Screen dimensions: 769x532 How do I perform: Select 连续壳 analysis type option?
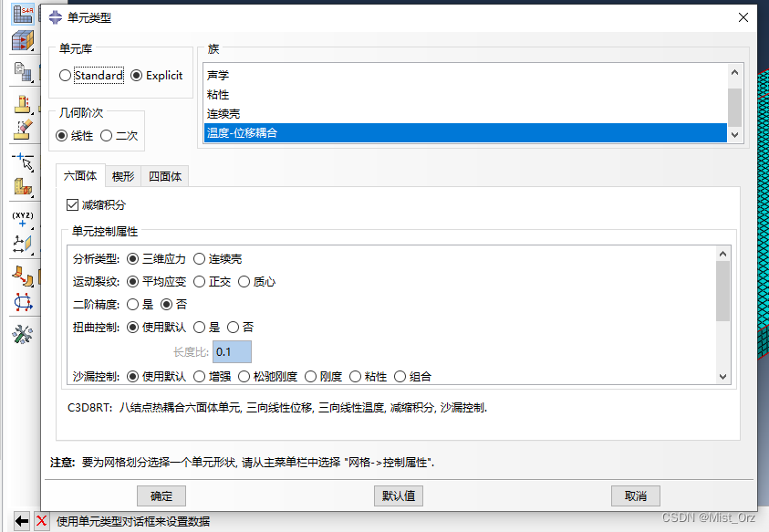click(201, 258)
